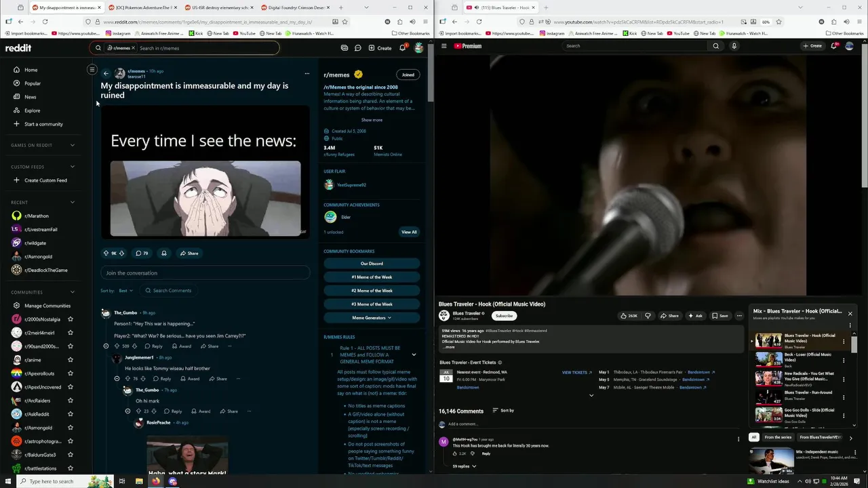This screenshot has height=488, width=868.
Task: Collapse the Reddit sidebar navigation button
Action: point(92,69)
